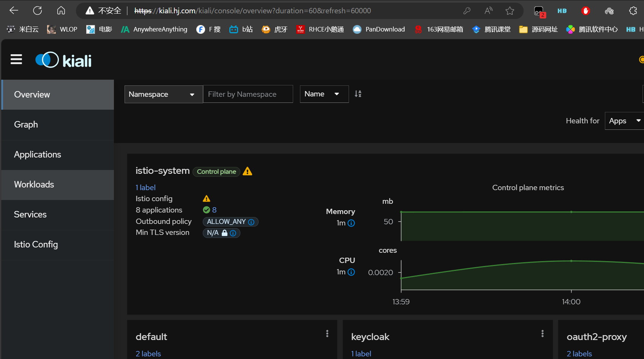644x359 pixels.
Task: Click the ALLOW_ANY outbound policy badge text
Action: (226, 222)
